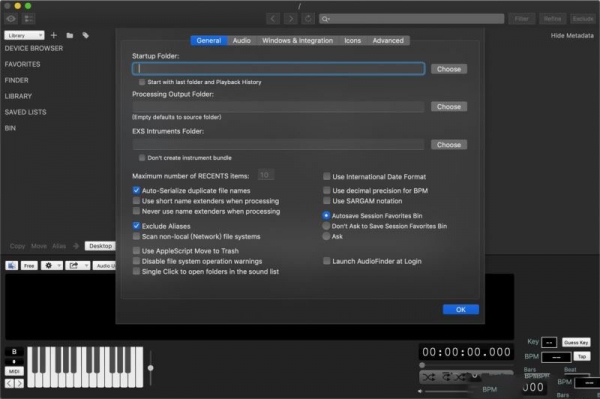Image resolution: width=600 pixels, height=399 pixels.
Task: Click Hide Metadata
Action: coord(572,36)
